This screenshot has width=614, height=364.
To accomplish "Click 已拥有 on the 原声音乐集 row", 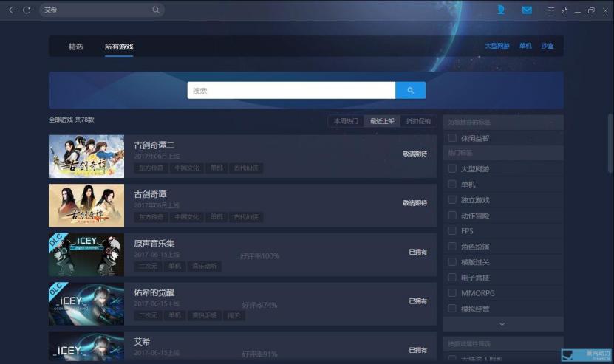I will pyautogui.click(x=417, y=252).
